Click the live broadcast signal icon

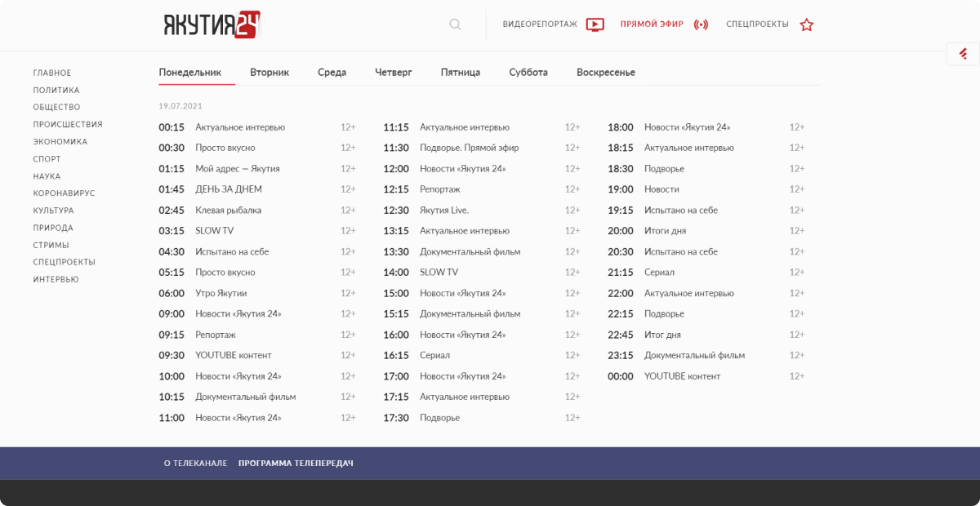click(x=701, y=24)
